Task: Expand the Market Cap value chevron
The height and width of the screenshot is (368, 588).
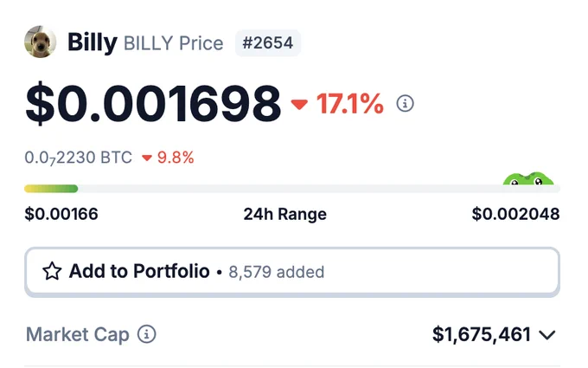Action: pyautogui.click(x=547, y=334)
